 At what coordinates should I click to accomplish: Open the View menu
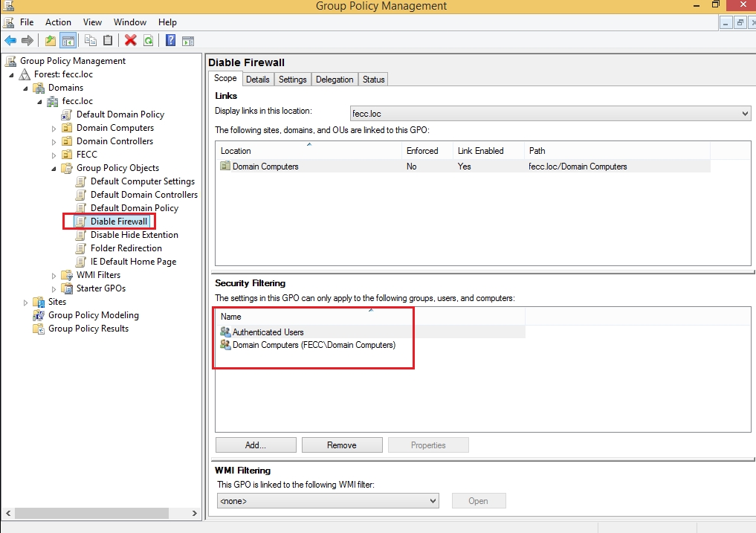tap(92, 22)
